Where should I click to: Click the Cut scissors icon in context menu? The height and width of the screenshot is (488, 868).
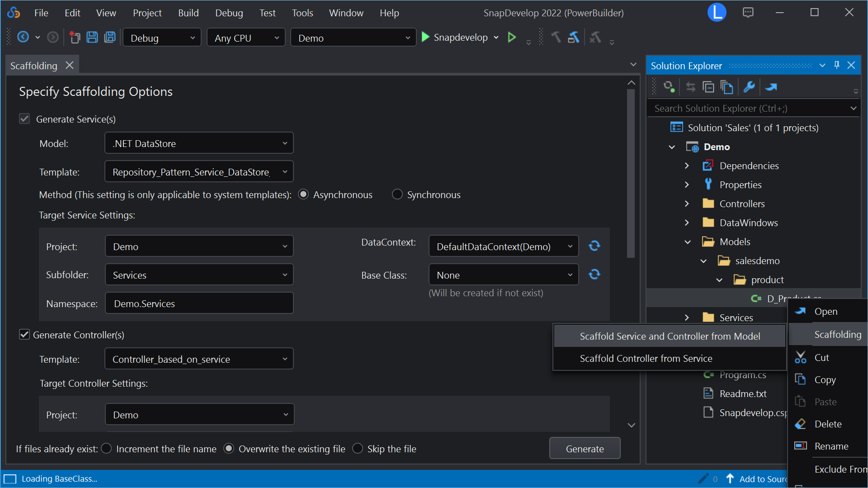coord(800,357)
